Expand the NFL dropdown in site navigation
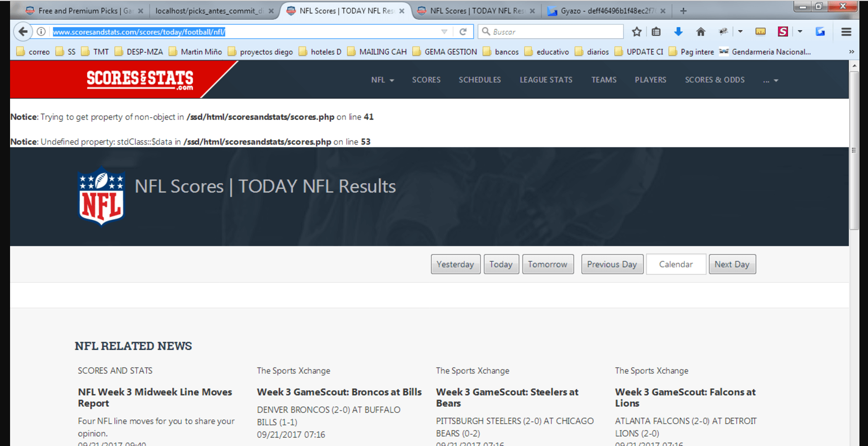The image size is (868, 446). 382,80
